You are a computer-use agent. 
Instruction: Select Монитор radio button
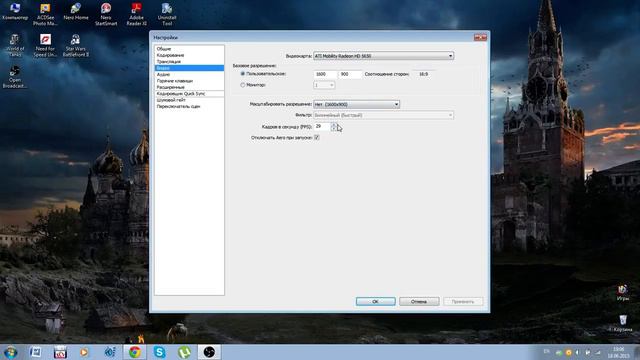pyautogui.click(x=242, y=85)
